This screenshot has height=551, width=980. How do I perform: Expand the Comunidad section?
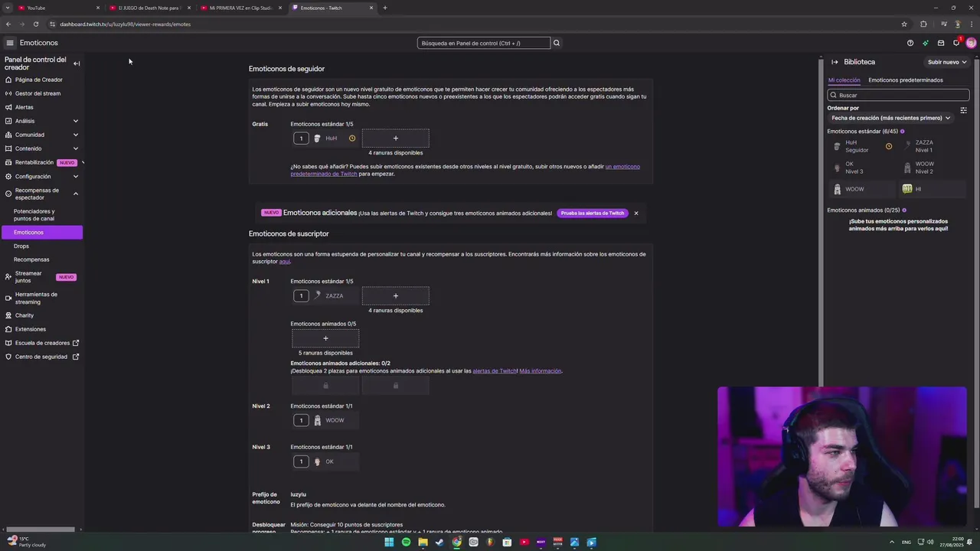41,135
